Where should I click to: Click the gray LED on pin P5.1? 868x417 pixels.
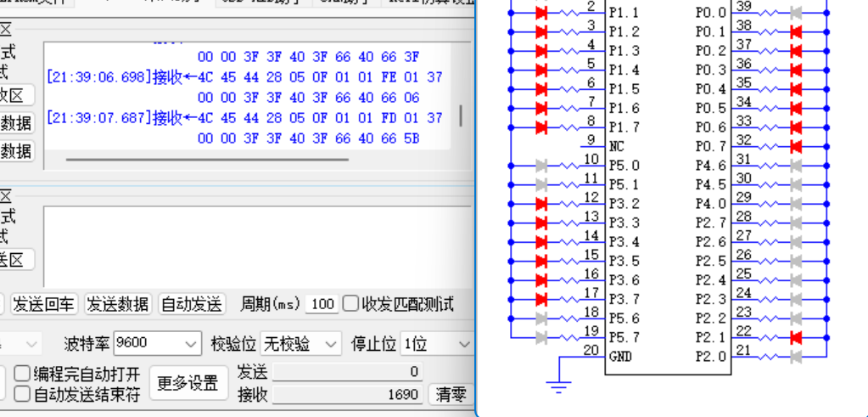coord(541,184)
